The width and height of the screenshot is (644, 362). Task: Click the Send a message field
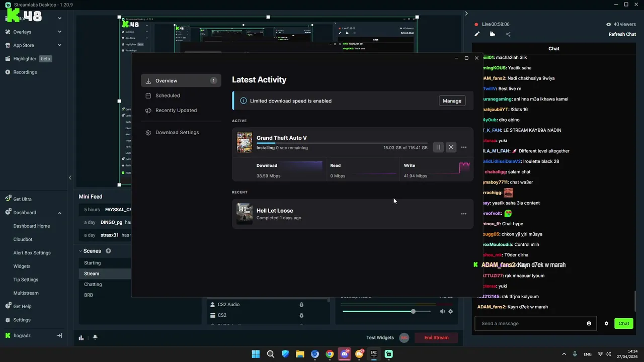(531, 323)
